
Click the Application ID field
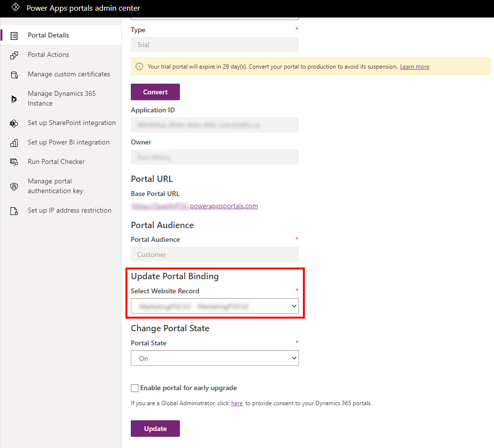click(x=214, y=125)
